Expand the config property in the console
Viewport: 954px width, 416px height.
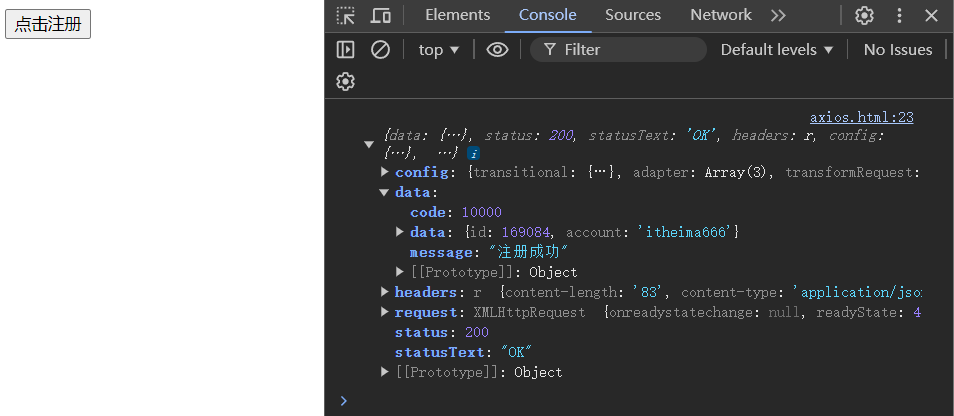(x=385, y=172)
